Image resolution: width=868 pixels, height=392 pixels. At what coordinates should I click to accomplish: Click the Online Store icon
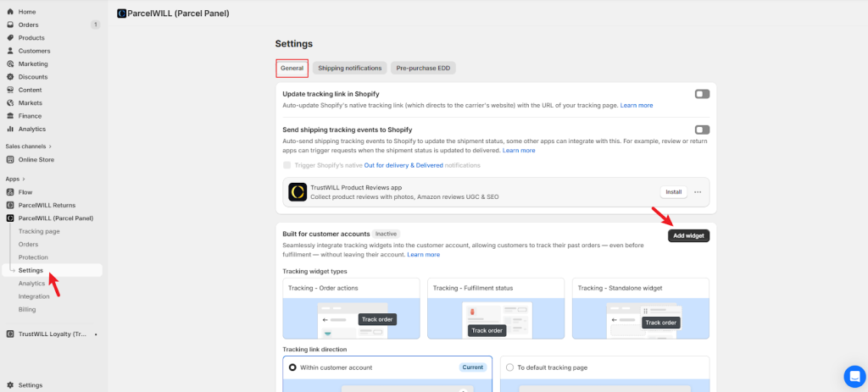pos(10,160)
